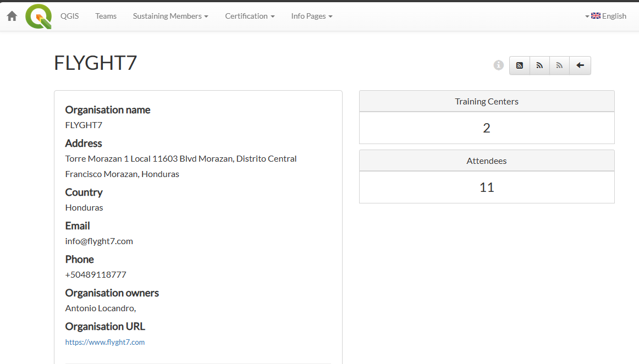Open the info help icon

498,65
